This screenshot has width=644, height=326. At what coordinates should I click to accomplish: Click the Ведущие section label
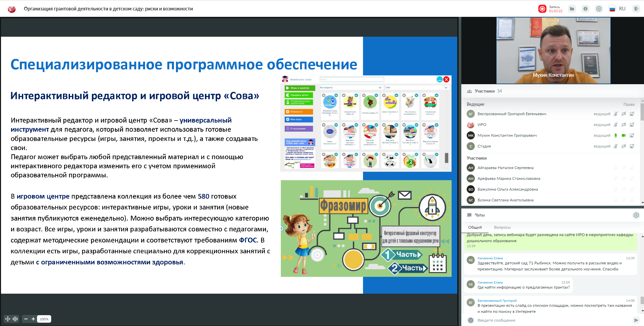click(475, 104)
